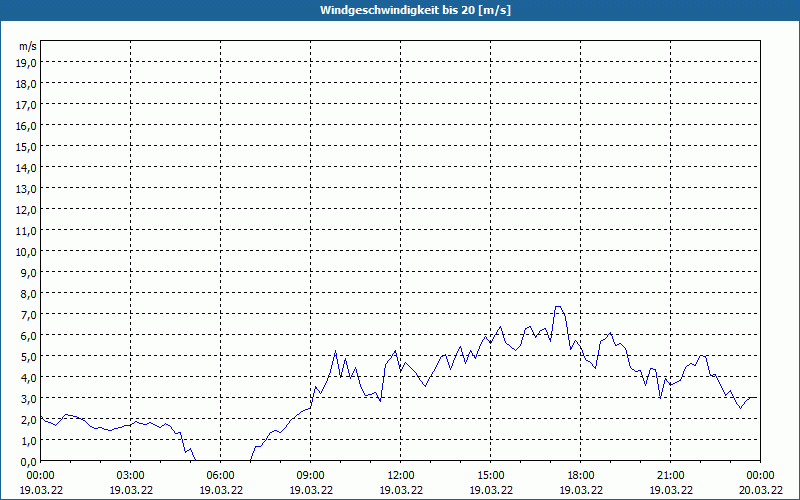Select the '14,0' y-axis label
The image size is (800, 500).
(26, 168)
